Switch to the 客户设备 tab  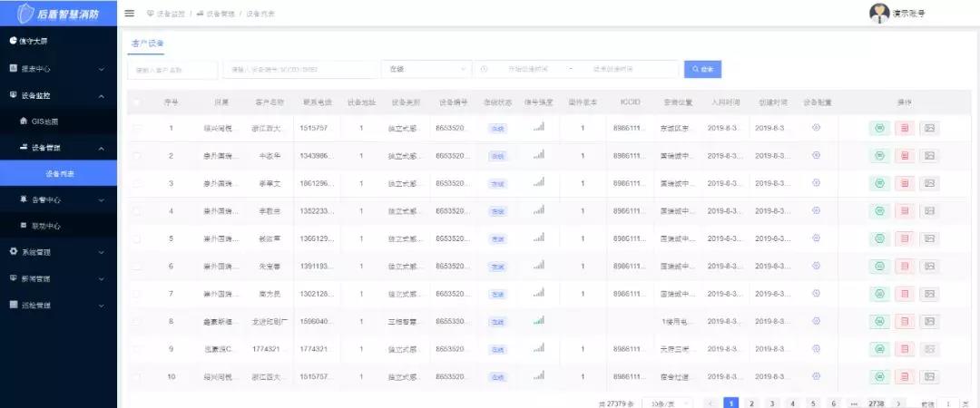[x=148, y=44]
